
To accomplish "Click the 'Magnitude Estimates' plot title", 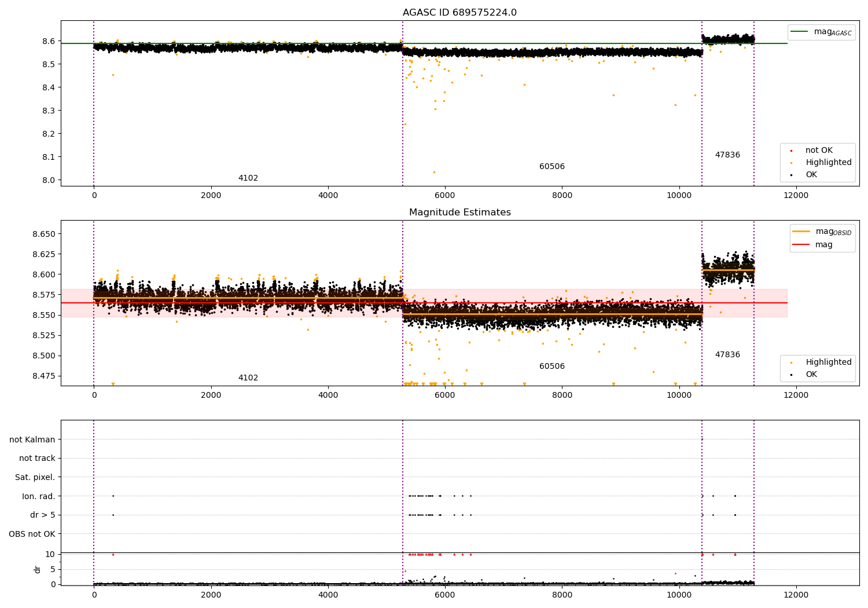I will coord(459,213).
